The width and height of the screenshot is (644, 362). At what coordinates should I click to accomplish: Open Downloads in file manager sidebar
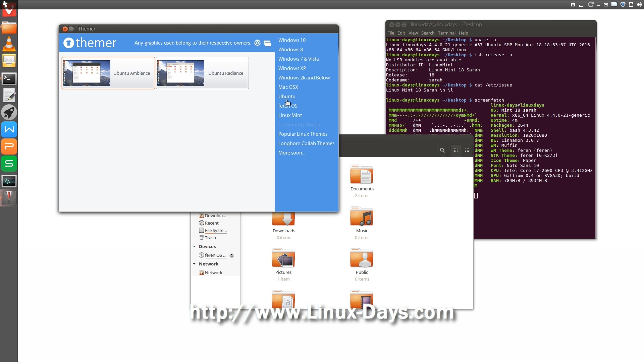click(213, 216)
